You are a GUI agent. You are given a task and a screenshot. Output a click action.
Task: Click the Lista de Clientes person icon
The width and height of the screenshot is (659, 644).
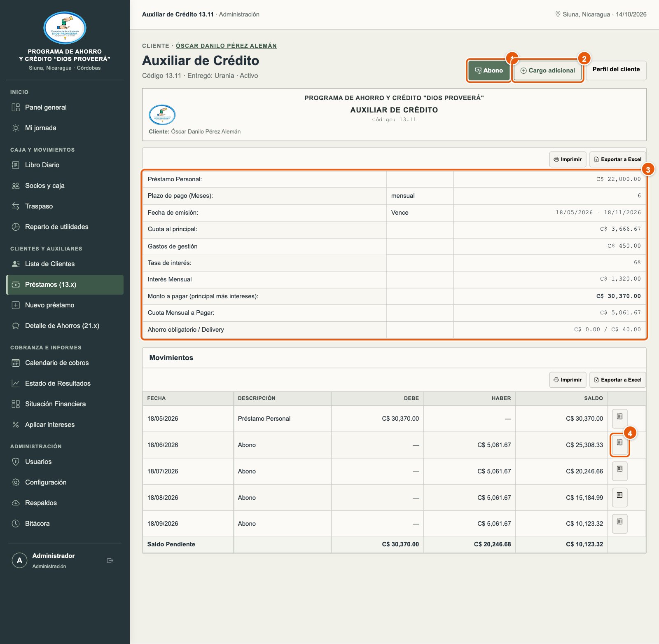coord(16,264)
